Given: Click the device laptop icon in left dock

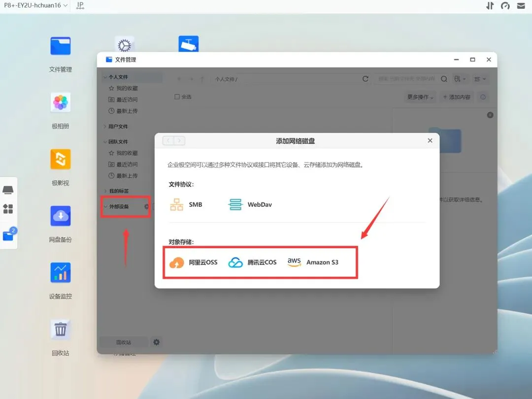Looking at the screenshot, I should point(8,190).
